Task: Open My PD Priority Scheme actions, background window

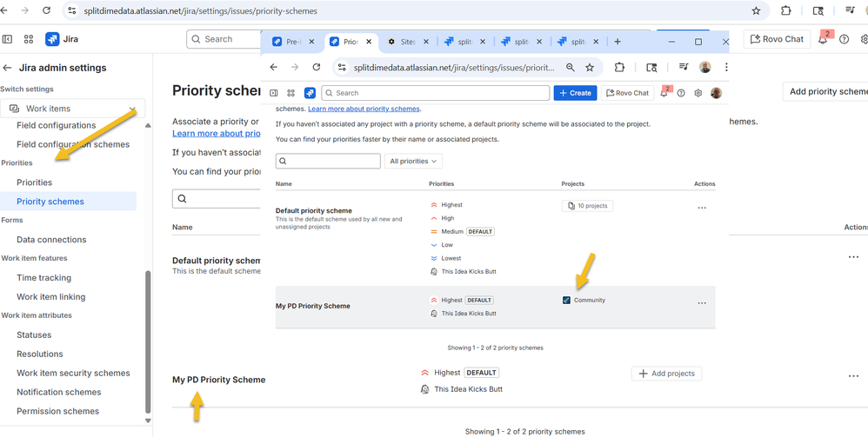Action: (x=853, y=376)
